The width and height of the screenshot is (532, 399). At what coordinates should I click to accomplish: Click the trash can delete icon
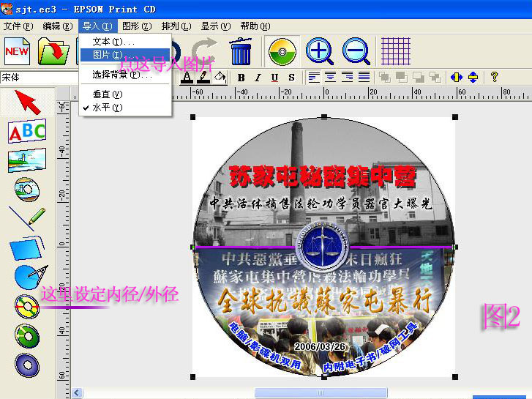(240, 51)
